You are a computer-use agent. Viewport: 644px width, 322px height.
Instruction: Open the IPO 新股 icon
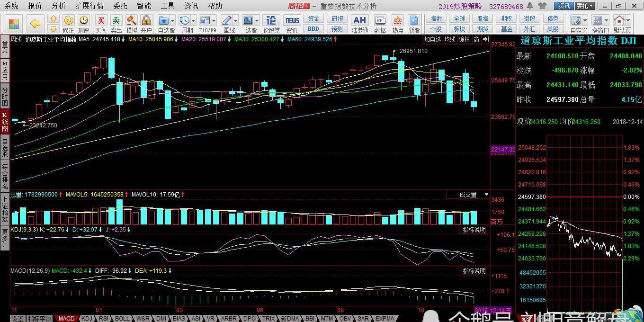(x=414, y=24)
